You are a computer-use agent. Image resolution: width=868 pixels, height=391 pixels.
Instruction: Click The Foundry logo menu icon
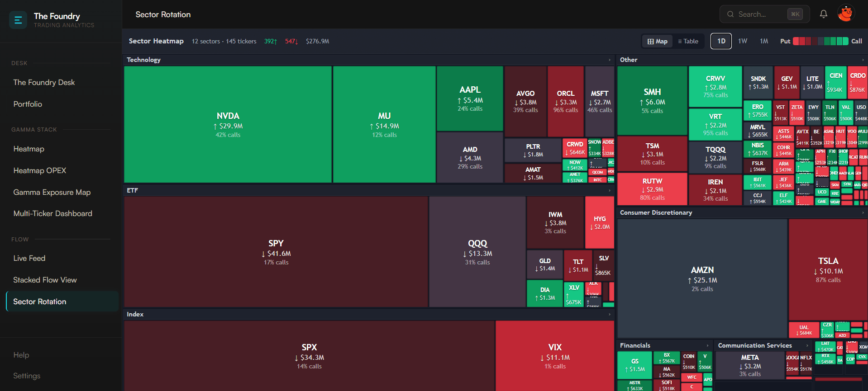pyautogui.click(x=18, y=20)
